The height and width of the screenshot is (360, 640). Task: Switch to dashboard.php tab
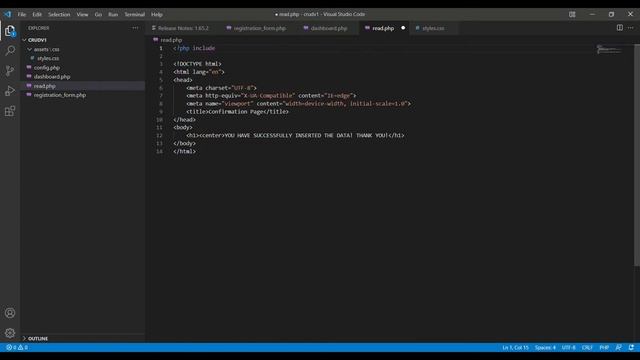tap(329, 28)
